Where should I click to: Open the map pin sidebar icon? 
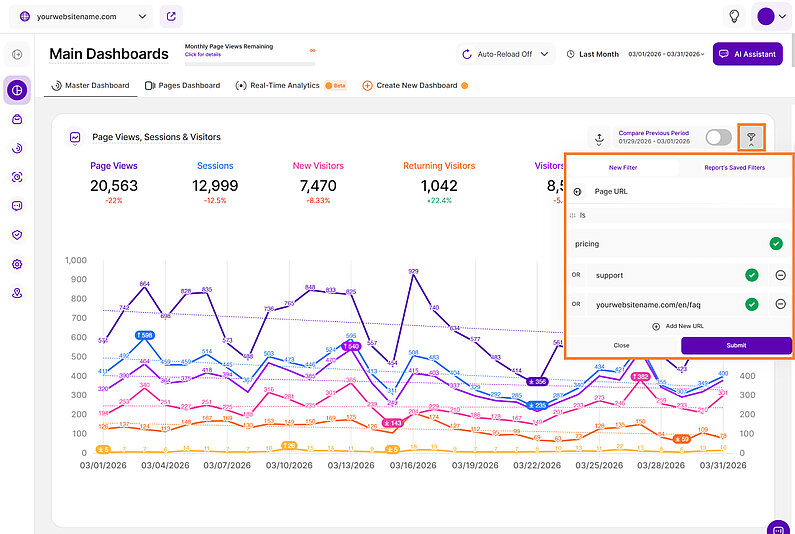coord(17,293)
